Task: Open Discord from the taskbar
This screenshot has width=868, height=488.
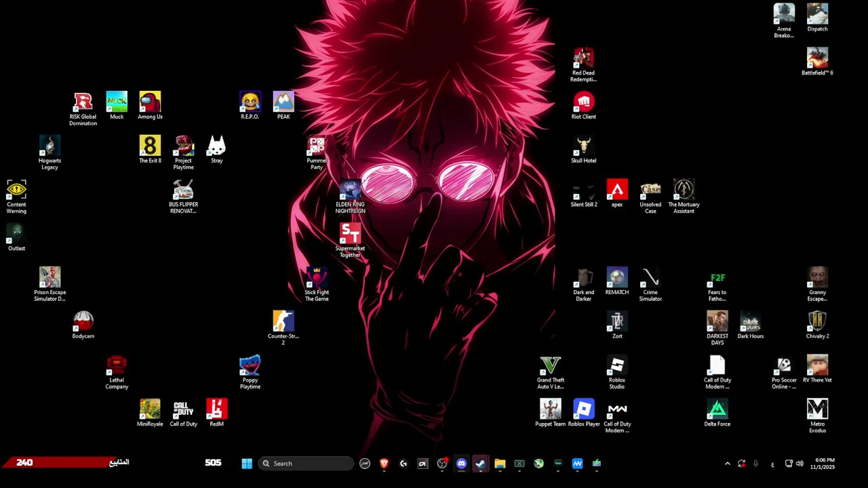Action: [x=461, y=464]
